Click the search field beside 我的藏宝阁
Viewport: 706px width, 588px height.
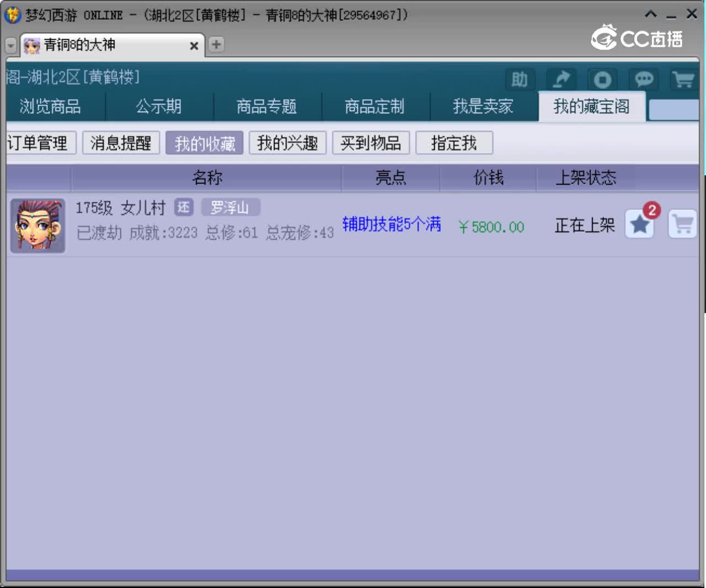[x=673, y=110]
